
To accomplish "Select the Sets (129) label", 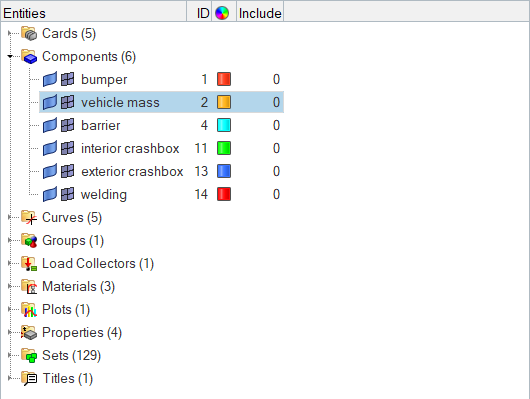I will click(x=72, y=355).
